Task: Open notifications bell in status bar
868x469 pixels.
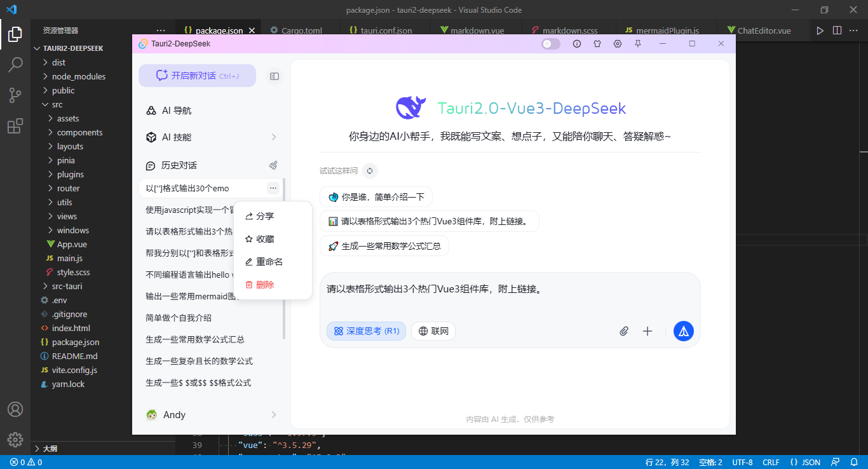Action: click(854, 462)
